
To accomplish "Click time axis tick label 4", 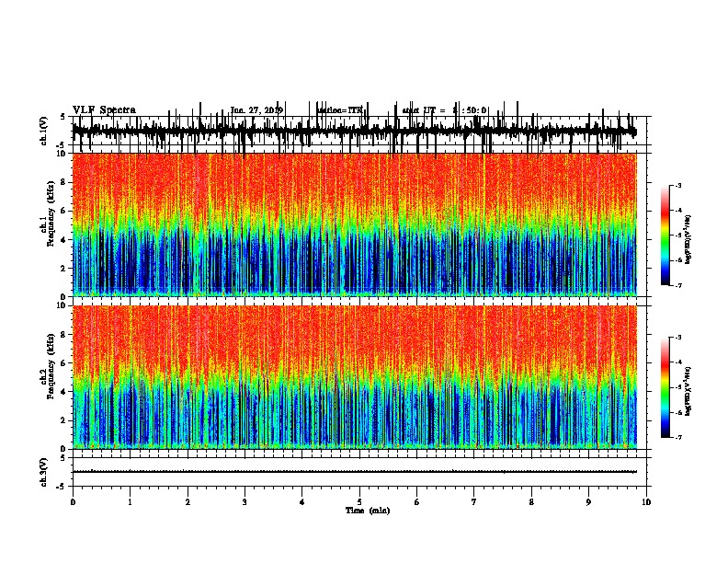I will pyautogui.click(x=302, y=502).
